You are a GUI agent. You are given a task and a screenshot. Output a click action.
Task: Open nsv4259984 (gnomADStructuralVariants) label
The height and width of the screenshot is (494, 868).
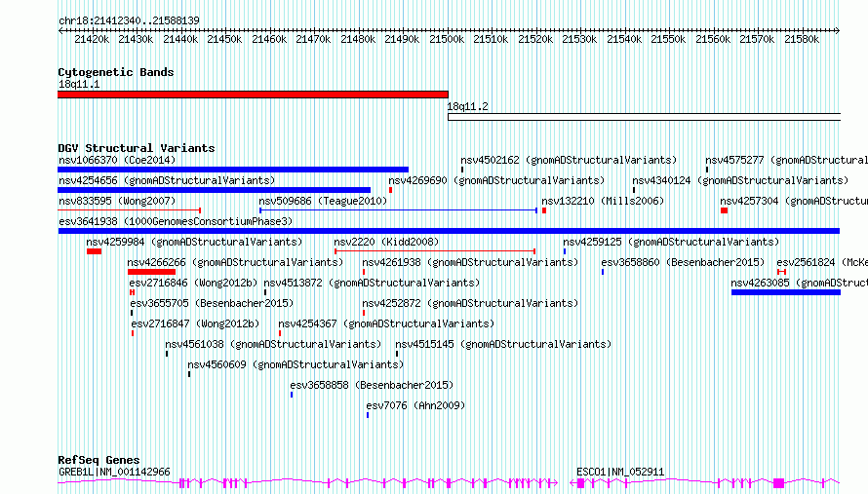pos(194,242)
